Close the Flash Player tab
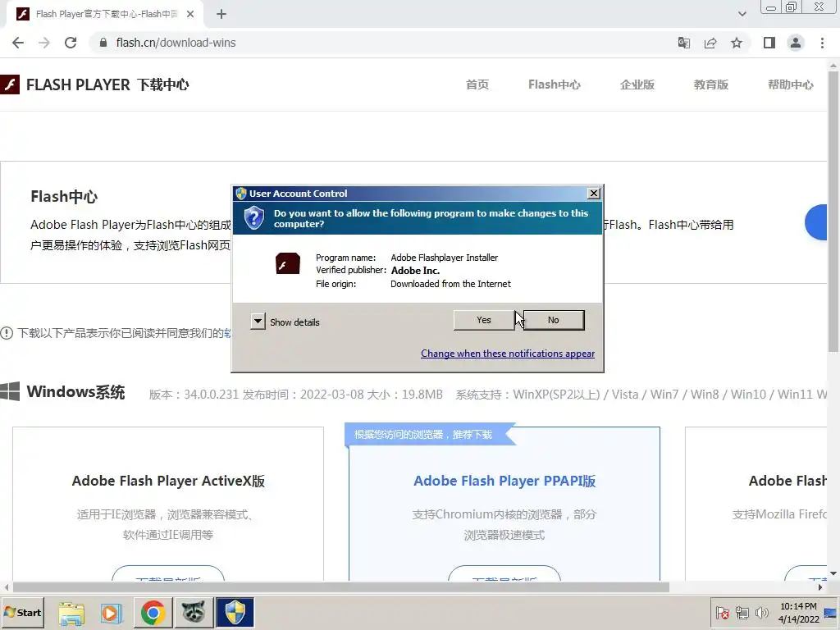The width and height of the screenshot is (840, 630). tap(190, 15)
